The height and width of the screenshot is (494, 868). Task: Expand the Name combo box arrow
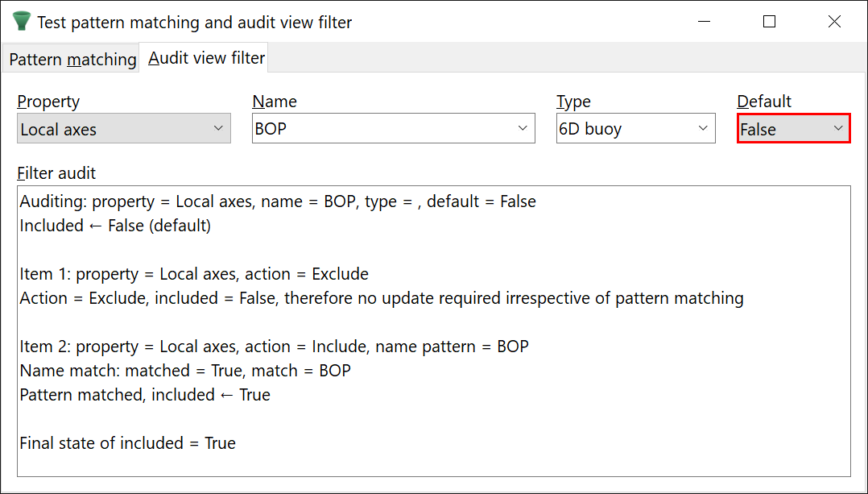pyautogui.click(x=523, y=129)
